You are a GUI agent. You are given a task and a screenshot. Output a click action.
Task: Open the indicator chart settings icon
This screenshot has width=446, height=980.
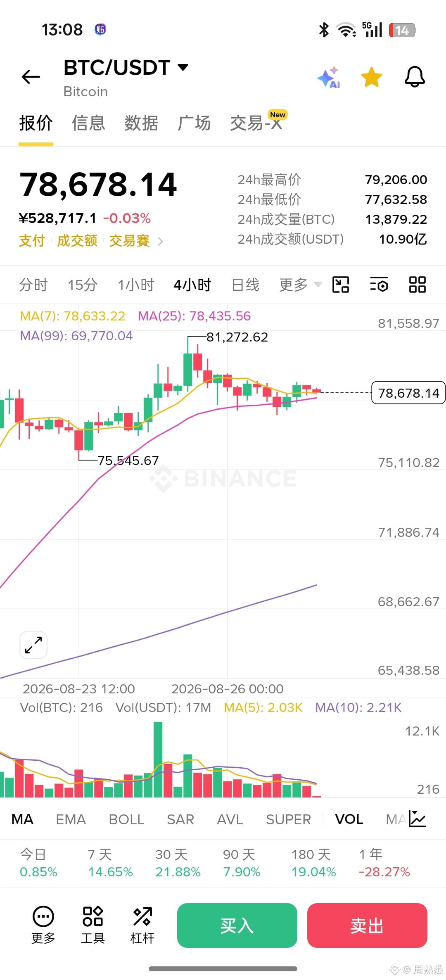[x=418, y=819]
